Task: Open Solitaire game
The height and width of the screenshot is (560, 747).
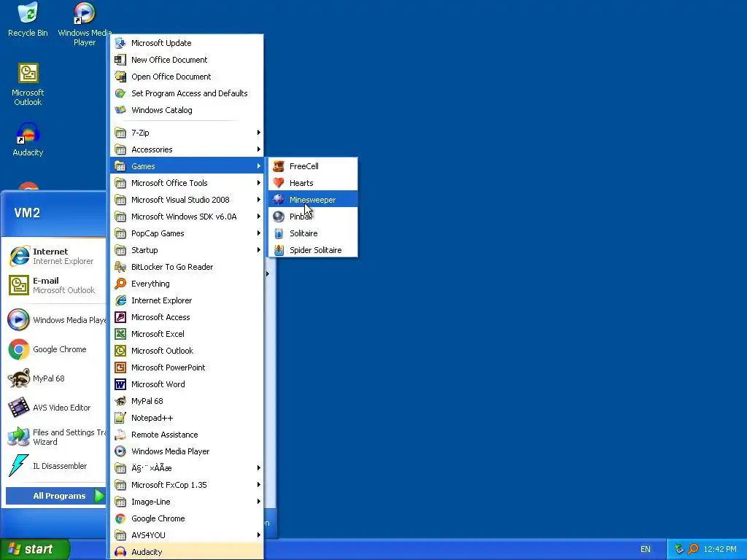Action: coord(313,233)
